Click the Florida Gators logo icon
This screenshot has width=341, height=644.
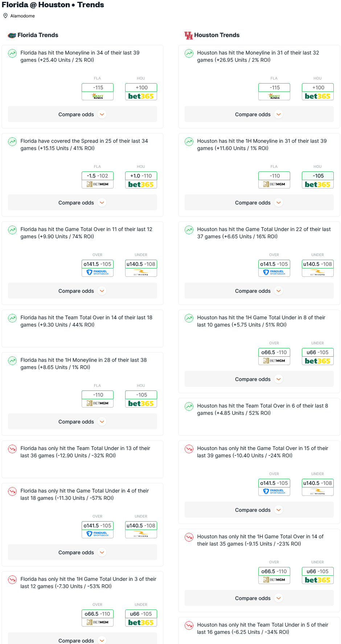point(12,35)
